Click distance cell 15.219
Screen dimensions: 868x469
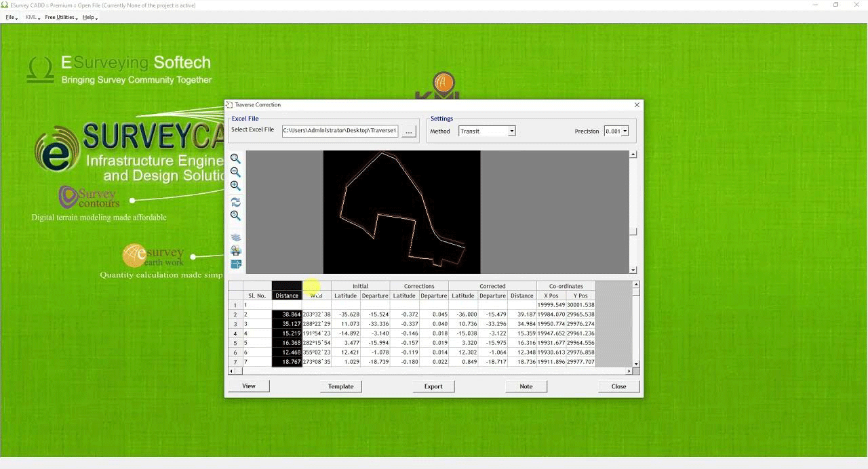287,333
